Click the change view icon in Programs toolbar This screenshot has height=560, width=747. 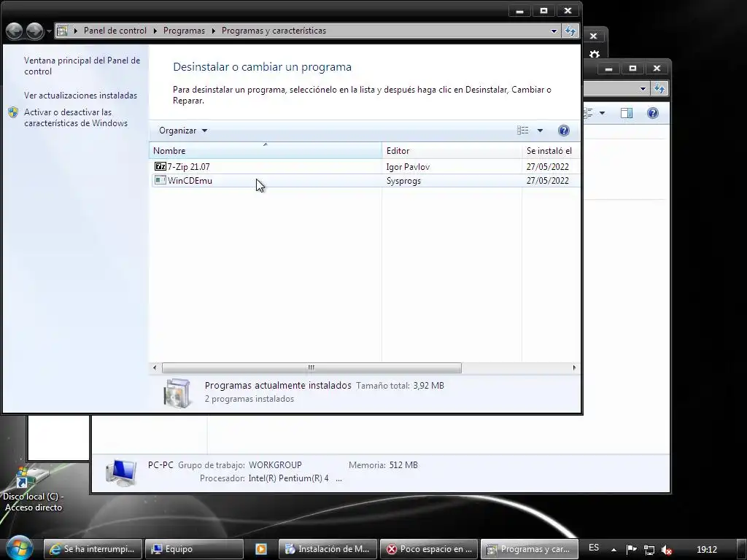tap(522, 130)
